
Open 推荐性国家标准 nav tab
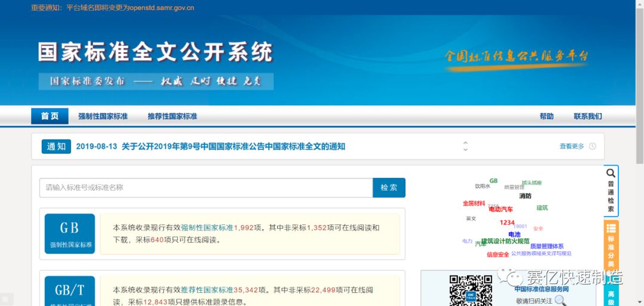[172, 116]
